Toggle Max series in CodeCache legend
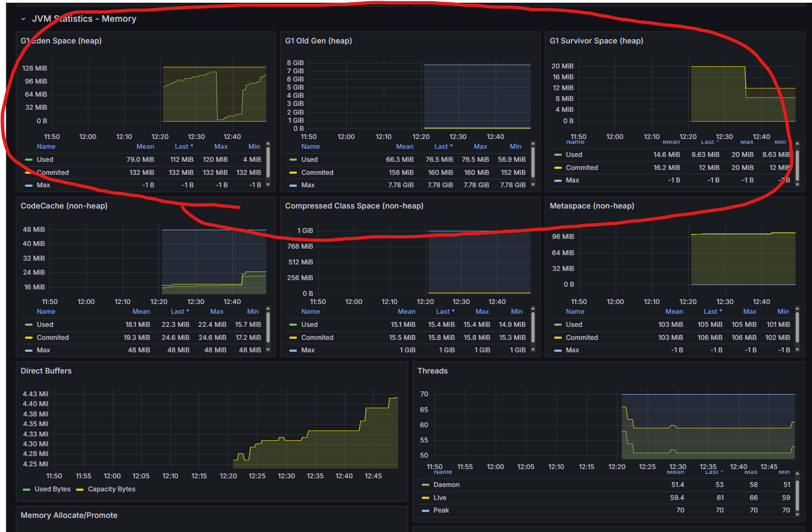The height and width of the screenshot is (532, 812). (43, 350)
